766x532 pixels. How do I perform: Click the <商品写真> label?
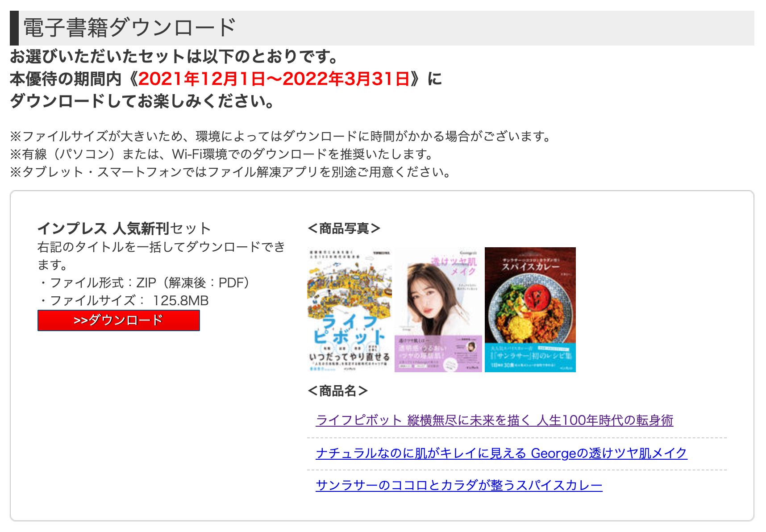344,229
